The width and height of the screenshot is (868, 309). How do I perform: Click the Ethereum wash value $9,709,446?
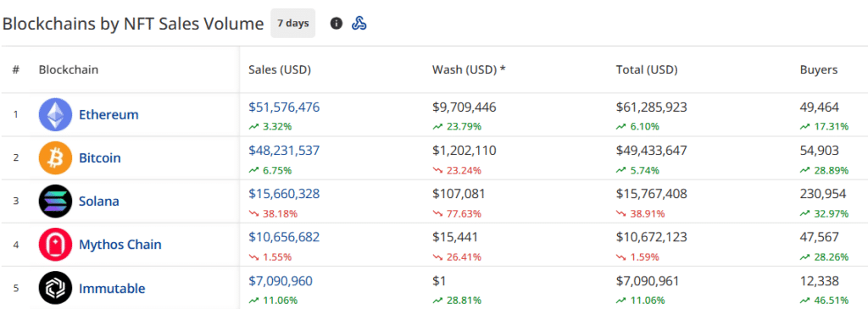[x=465, y=108]
